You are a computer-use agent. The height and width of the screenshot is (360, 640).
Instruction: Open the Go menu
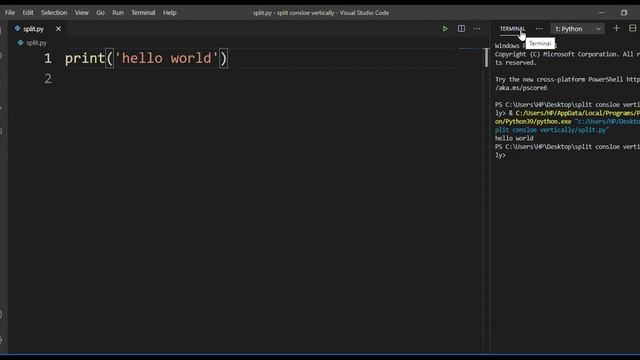click(x=100, y=13)
